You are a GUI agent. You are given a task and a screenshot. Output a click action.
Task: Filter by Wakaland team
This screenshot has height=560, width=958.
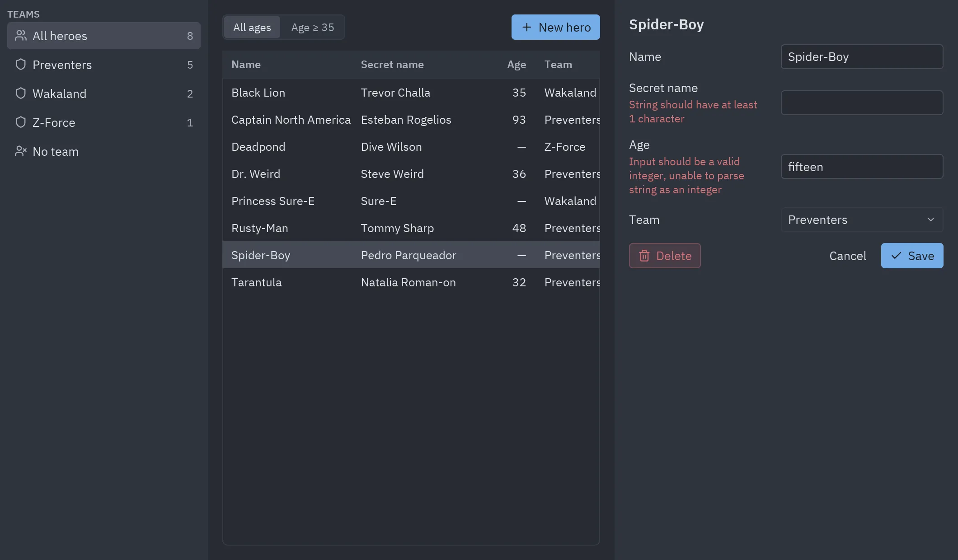104,93
